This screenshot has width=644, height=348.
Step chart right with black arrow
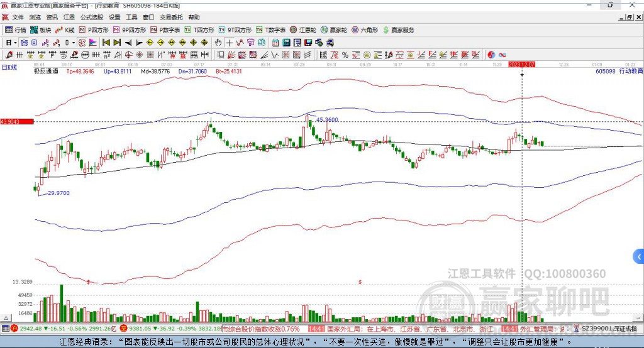click(x=139, y=43)
